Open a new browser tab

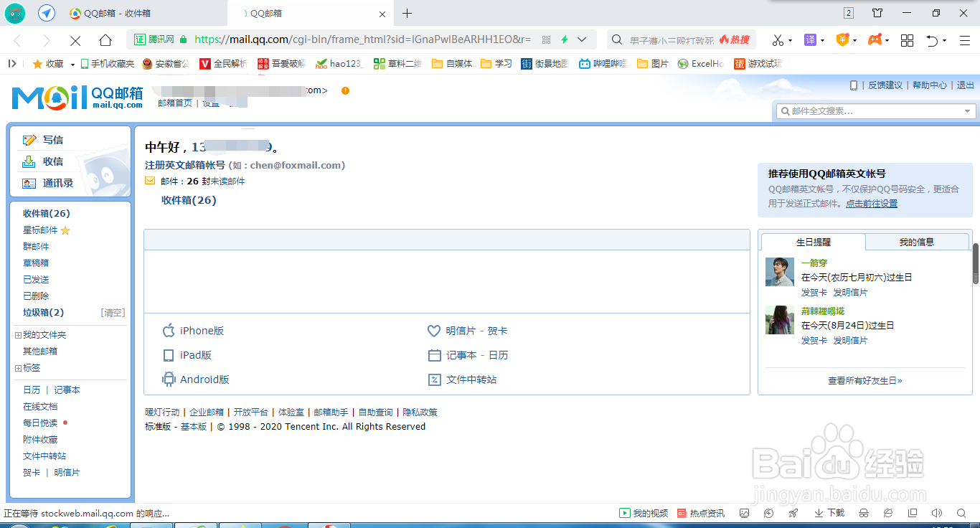point(407,14)
